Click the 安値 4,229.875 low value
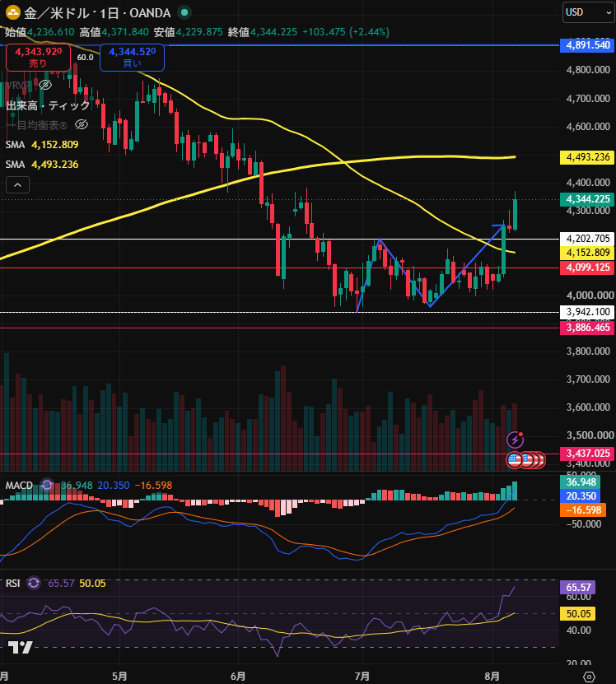The height and width of the screenshot is (684, 616). (188, 32)
